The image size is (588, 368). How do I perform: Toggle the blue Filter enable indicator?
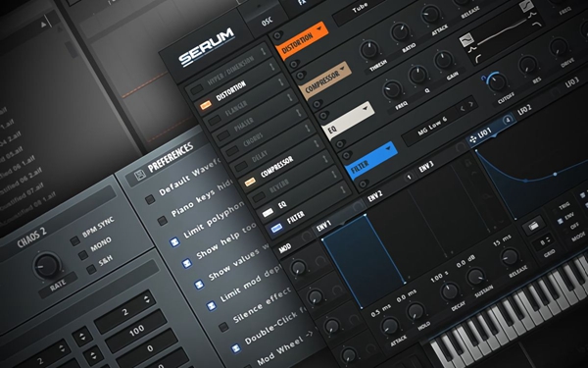click(x=276, y=228)
